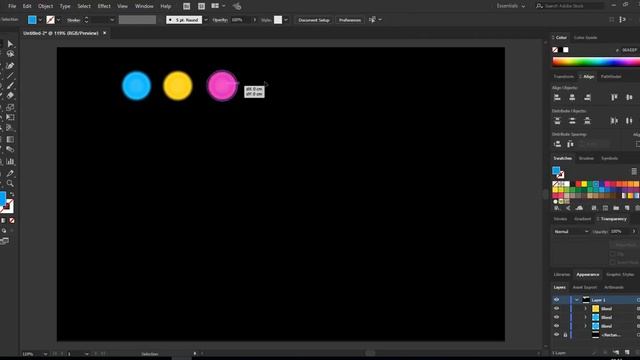The width and height of the screenshot is (640, 360).
Task: Expand the third Blend sublayer
Action: coord(585,326)
